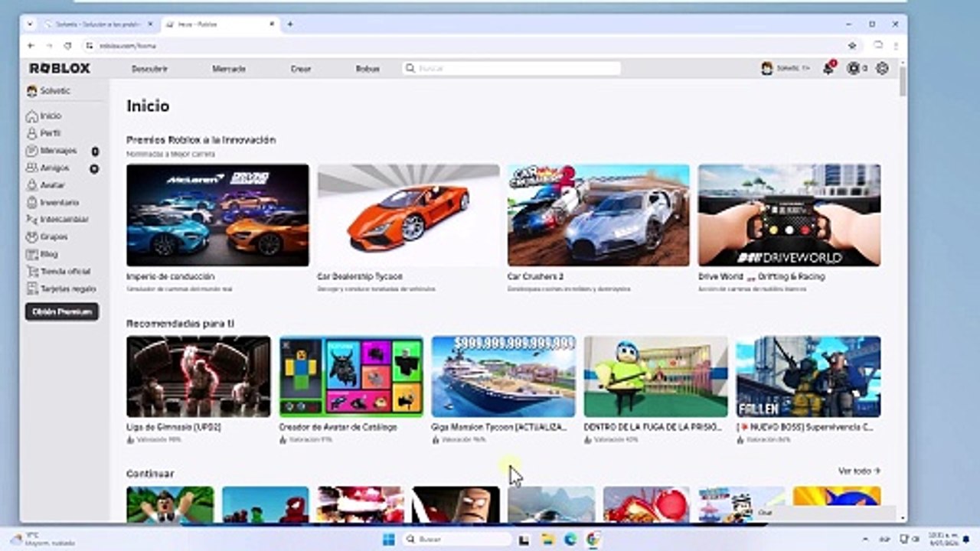Viewport: 980px width, 551px height.
Task: Open DENTRO DE LA FUGA DE LA PRISIÓN game
Action: (655, 377)
